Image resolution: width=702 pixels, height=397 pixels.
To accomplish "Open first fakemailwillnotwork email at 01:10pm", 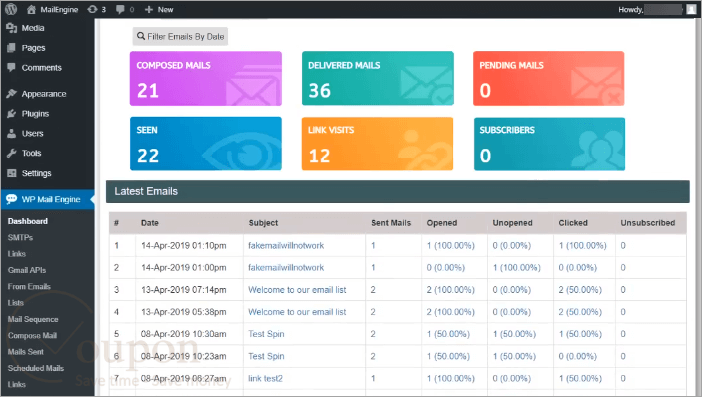I will click(286, 245).
